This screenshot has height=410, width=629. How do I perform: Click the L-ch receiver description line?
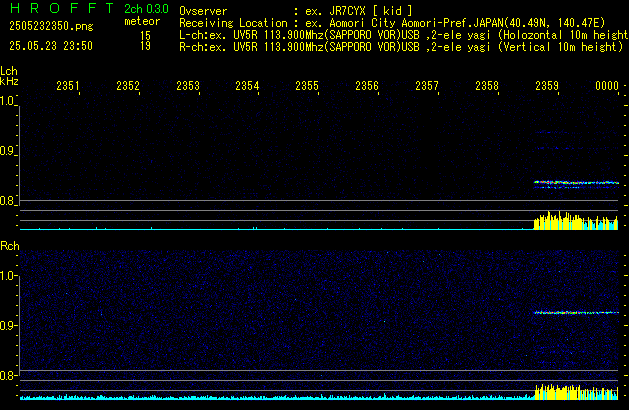404,35
